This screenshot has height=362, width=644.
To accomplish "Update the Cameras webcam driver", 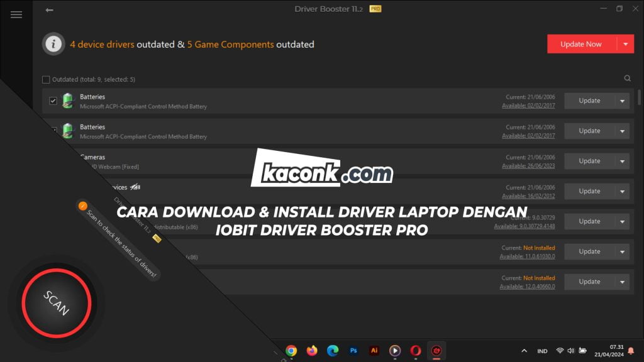I will click(589, 162).
